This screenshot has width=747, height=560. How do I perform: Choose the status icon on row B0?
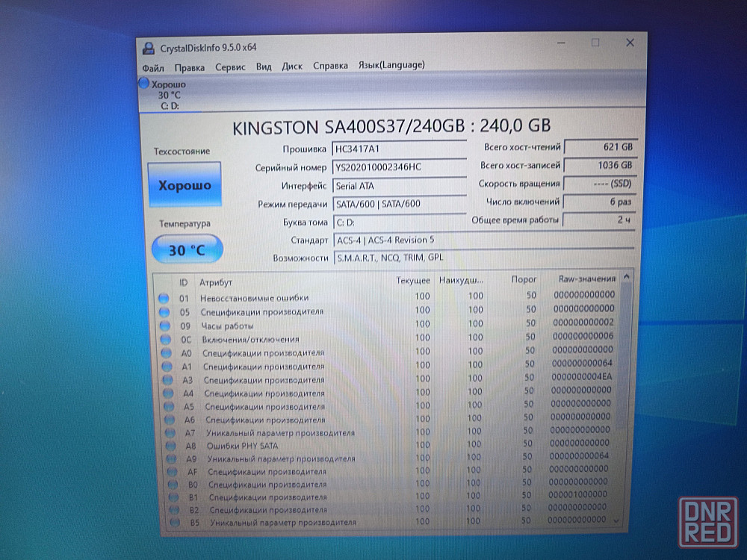click(x=173, y=485)
